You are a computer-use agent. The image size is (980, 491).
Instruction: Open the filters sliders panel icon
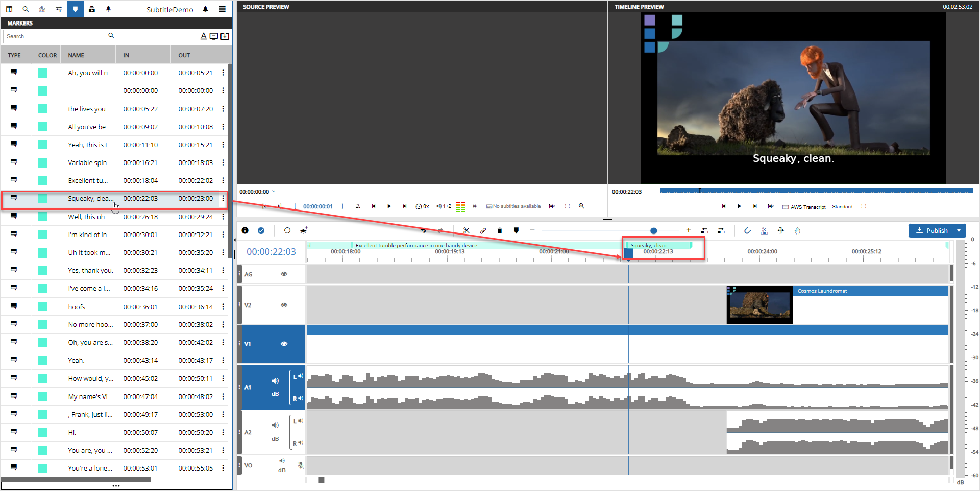click(x=59, y=9)
